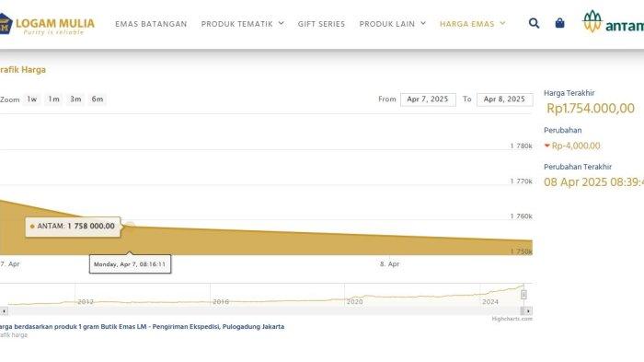The width and height of the screenshot is (644, 362).
Task: Edit the From date field
Action: (428, 99)
